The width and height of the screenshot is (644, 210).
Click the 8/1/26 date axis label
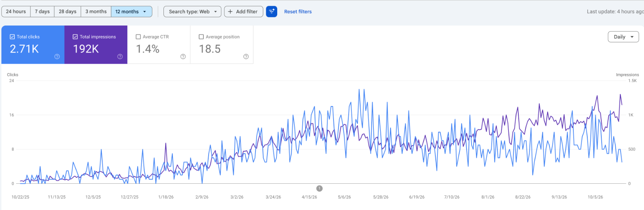488,197
